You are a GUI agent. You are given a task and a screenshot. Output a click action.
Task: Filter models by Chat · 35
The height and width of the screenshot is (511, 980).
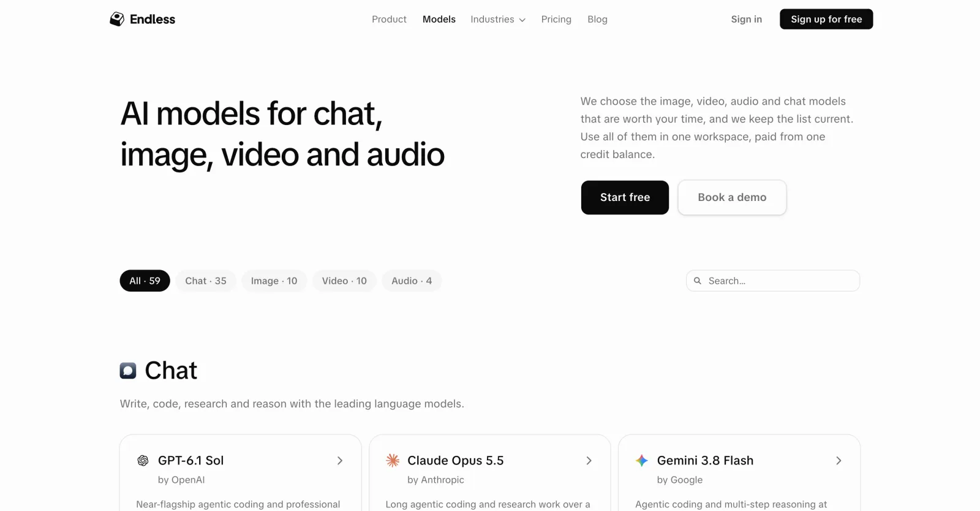pyautogui.click(x=206, y=281)
